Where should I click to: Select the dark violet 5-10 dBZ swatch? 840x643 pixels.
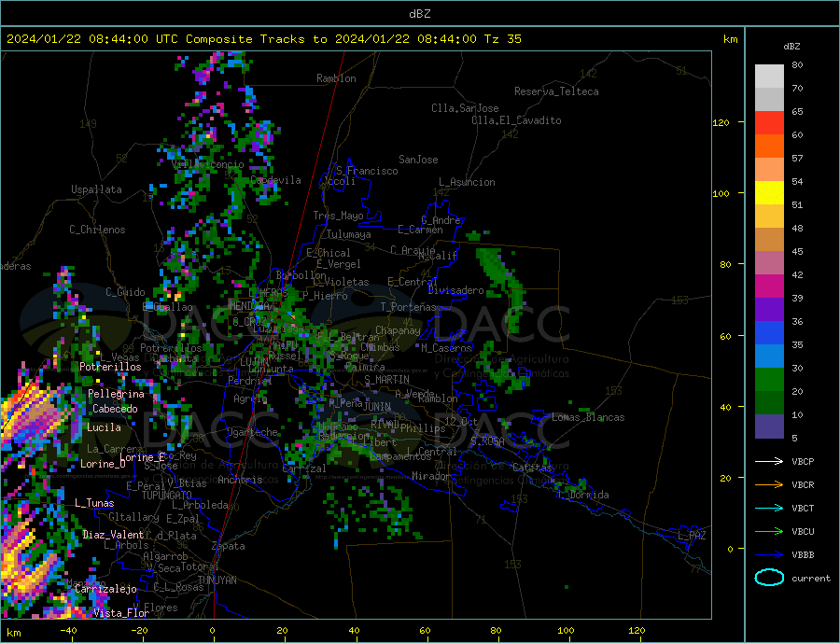(769, 426)
